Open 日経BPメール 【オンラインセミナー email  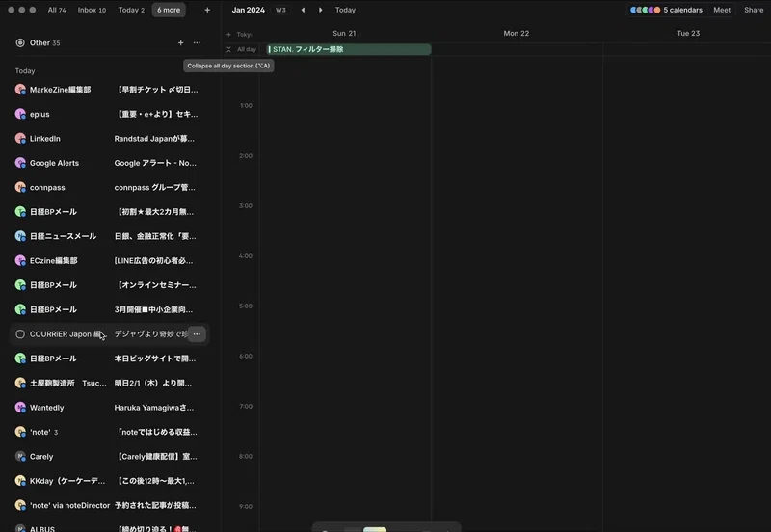tap(110, 285)
